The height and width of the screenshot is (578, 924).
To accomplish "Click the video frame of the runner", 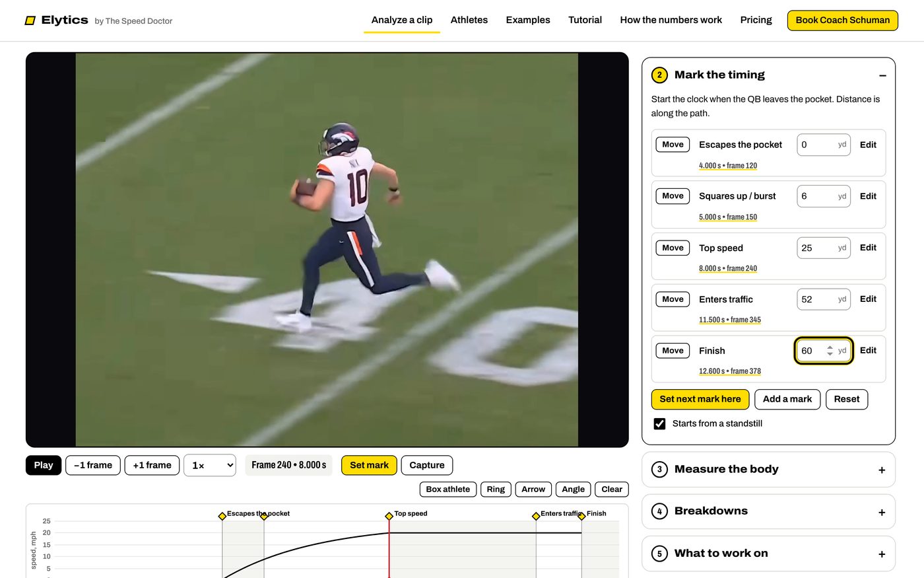I will 327,250.
